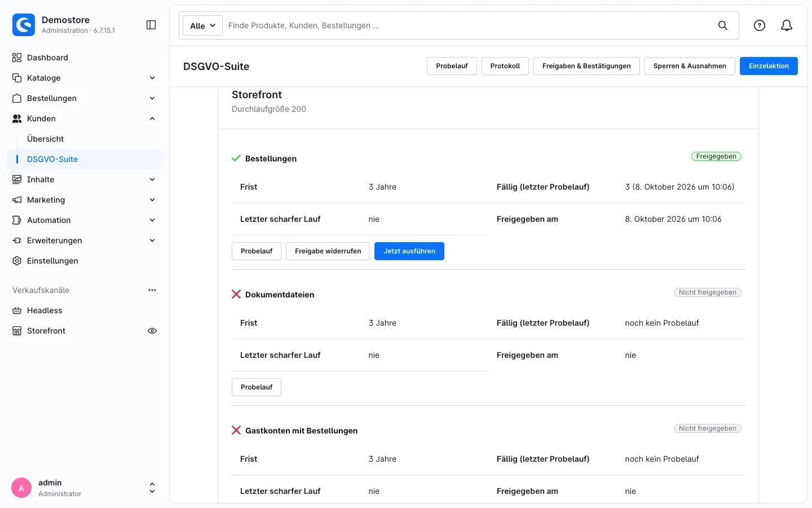The width and height of the screenshot is (812, 508).
Task: Open Sperren & Ausnahmen
Action: click(x=690, y=66)
